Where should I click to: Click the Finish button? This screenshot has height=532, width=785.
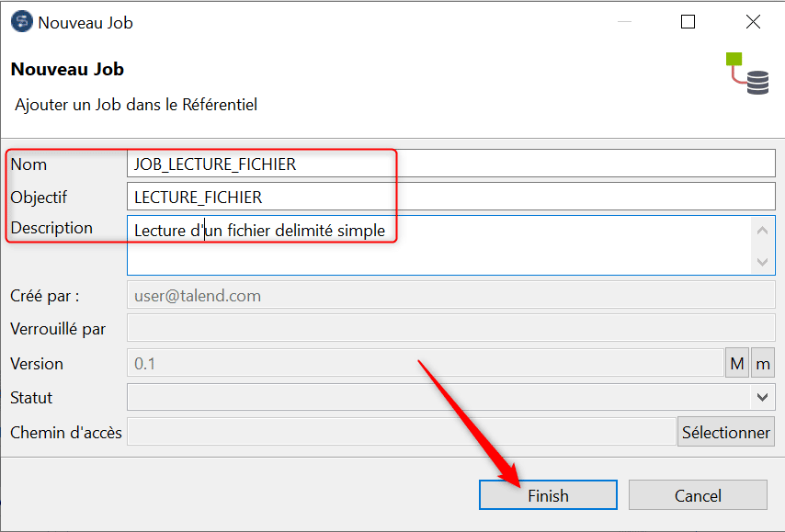[x=548, y=495]
